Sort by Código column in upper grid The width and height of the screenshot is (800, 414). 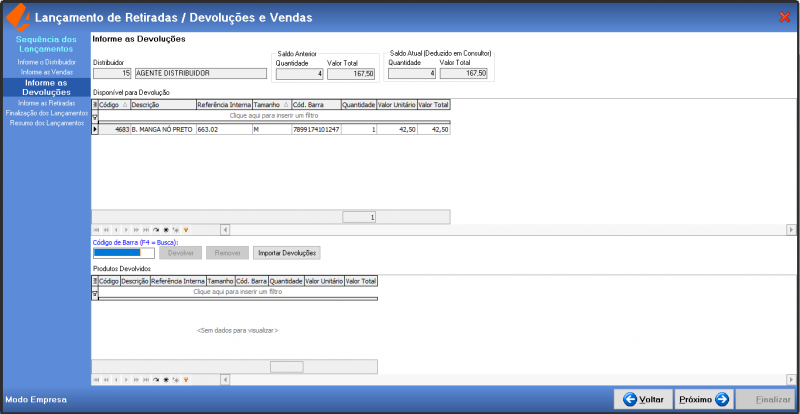(110, 103)
